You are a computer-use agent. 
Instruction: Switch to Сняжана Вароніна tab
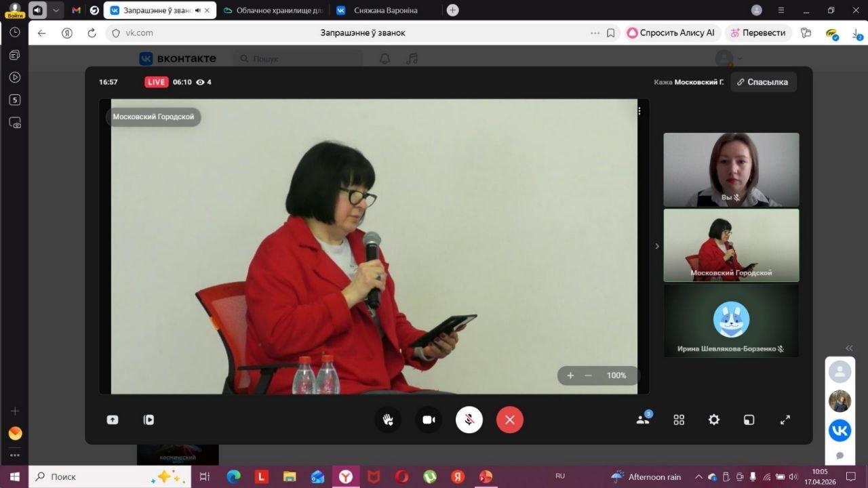coord(385,10)
